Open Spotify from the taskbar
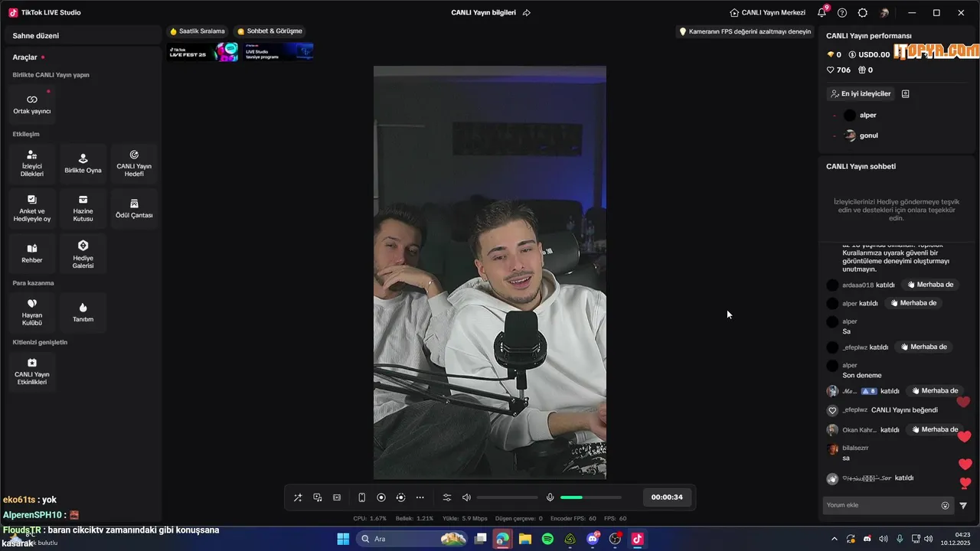 tap(547, 539)
